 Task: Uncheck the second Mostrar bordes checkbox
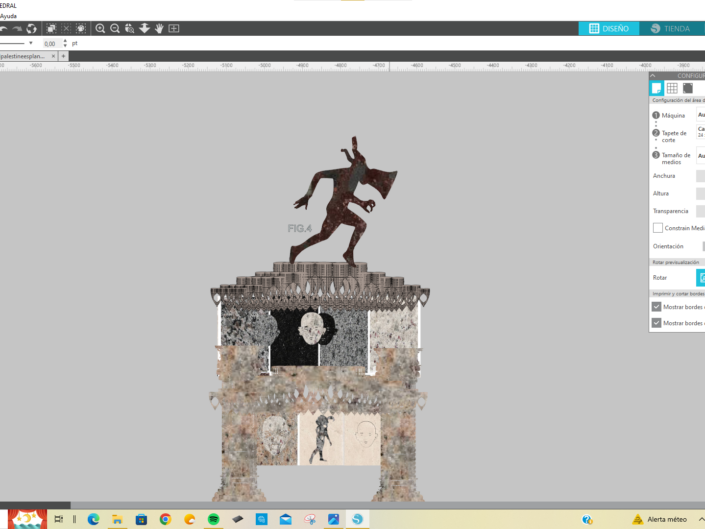click(656, 323)
